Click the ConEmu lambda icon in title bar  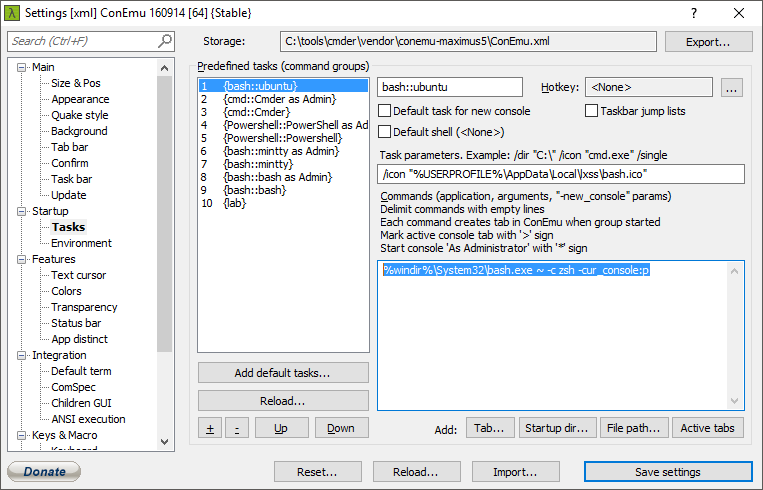point(12,13)
